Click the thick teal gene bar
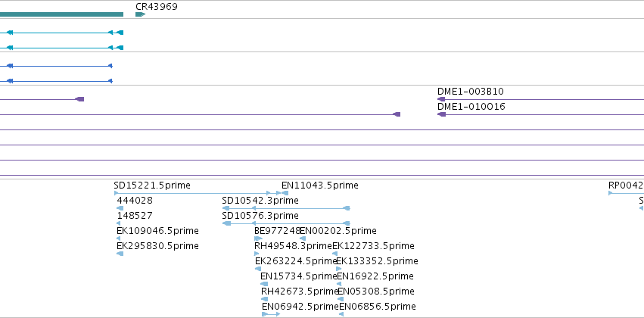The image size is (644, 318). click(61, 14)
